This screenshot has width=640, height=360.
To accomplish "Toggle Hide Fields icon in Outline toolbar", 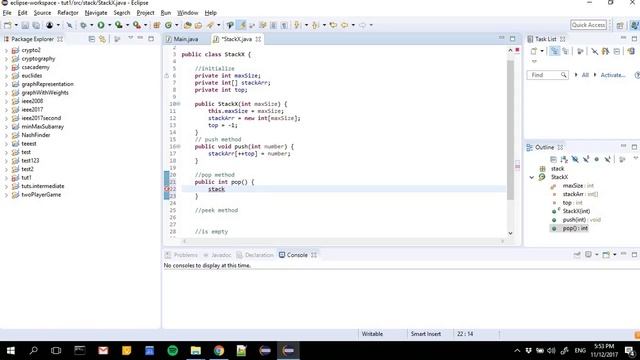I will pos(575,159).
